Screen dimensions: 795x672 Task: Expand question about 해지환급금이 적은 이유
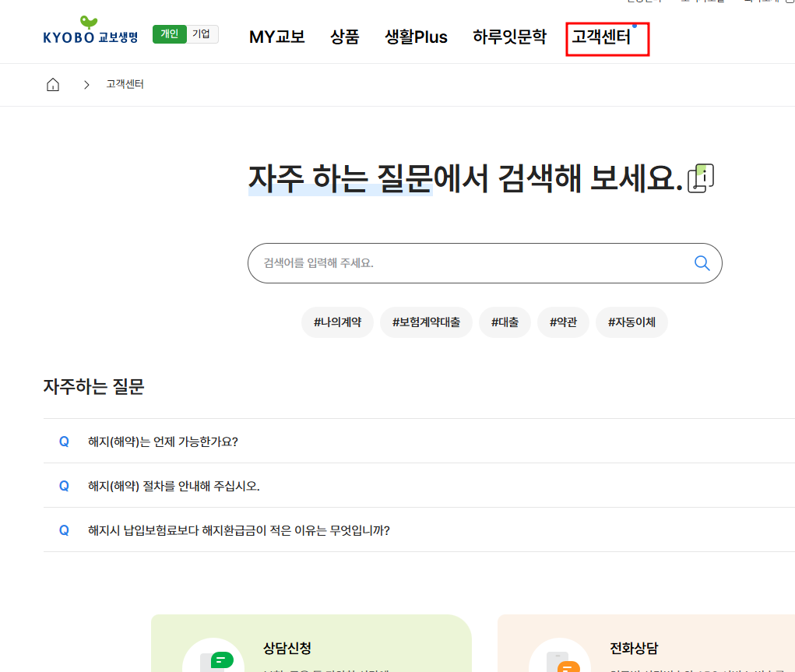(x=419, y=530)
